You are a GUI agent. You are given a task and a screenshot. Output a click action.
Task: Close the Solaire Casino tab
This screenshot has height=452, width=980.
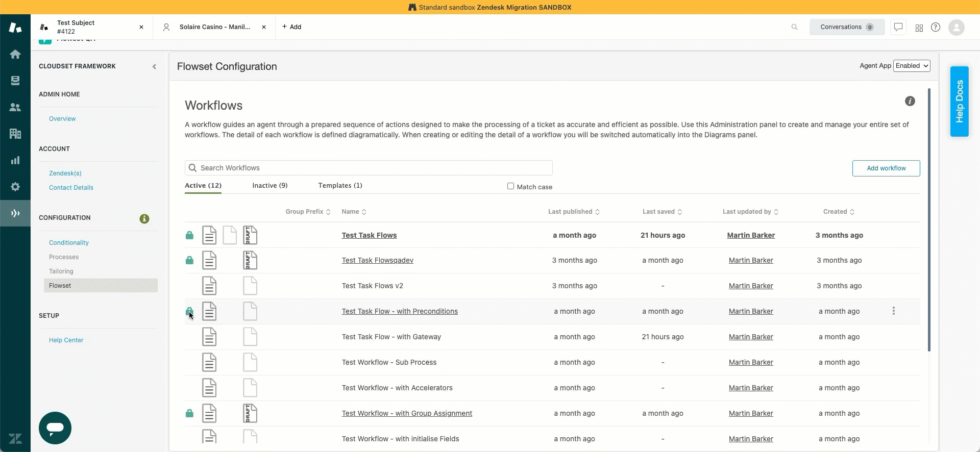264,27
